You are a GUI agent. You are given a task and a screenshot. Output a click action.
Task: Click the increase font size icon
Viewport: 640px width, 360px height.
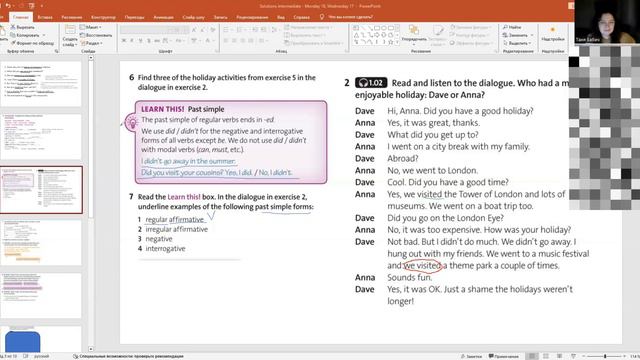(x=194, y=29)
